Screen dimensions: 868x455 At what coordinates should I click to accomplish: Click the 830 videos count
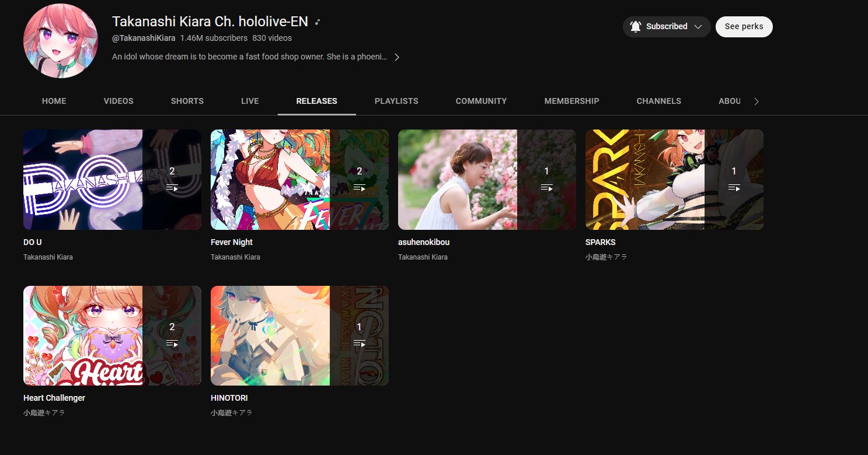(272, 38)
